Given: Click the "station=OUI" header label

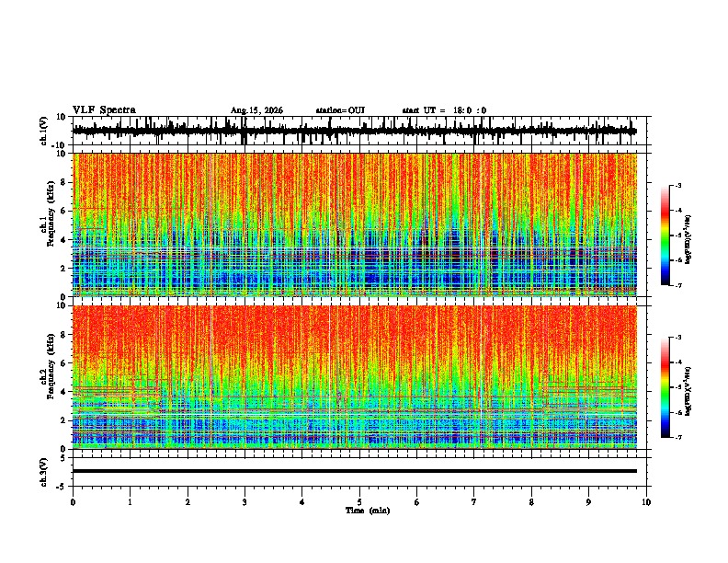Looking at the screenshot, I should tap(340, 110).
